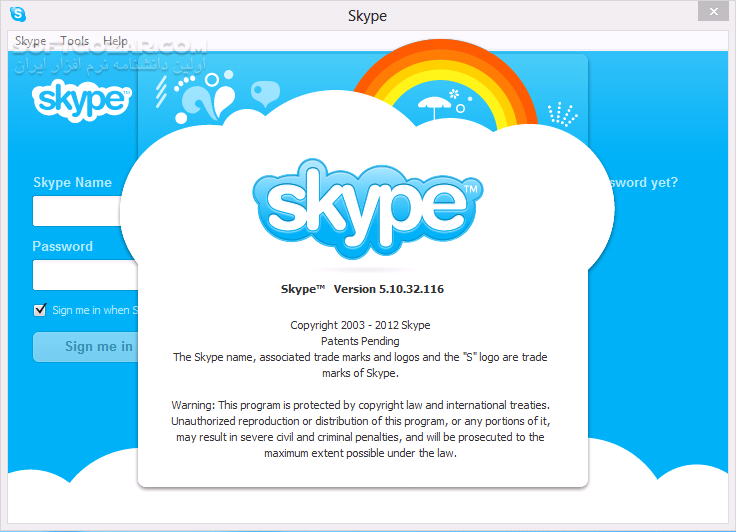Open the Tools menu
Screen dimensions: 736x532
click(74, 41)
